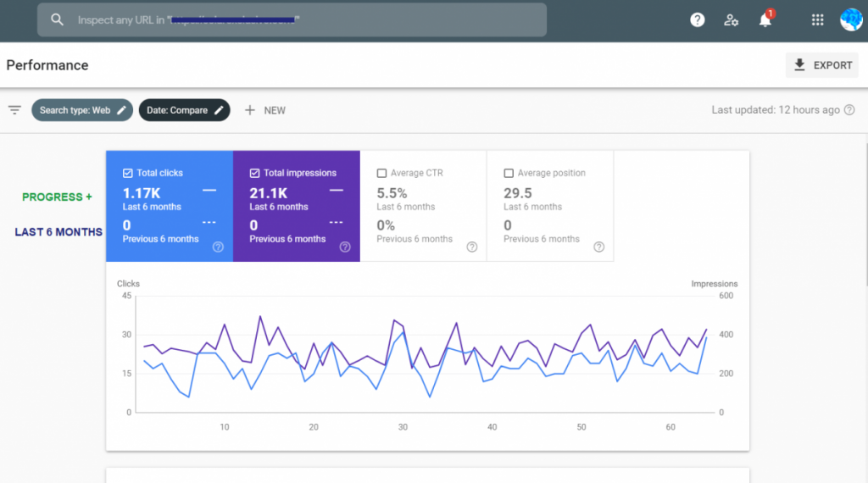Focus the Inspect any URL search field

pos(292,20)
